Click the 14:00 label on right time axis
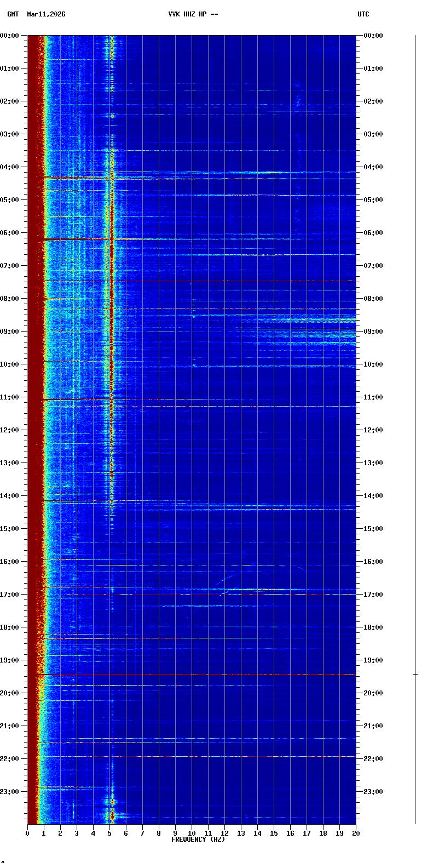Screen dimensions: 439x868 (x=373, y=496)
